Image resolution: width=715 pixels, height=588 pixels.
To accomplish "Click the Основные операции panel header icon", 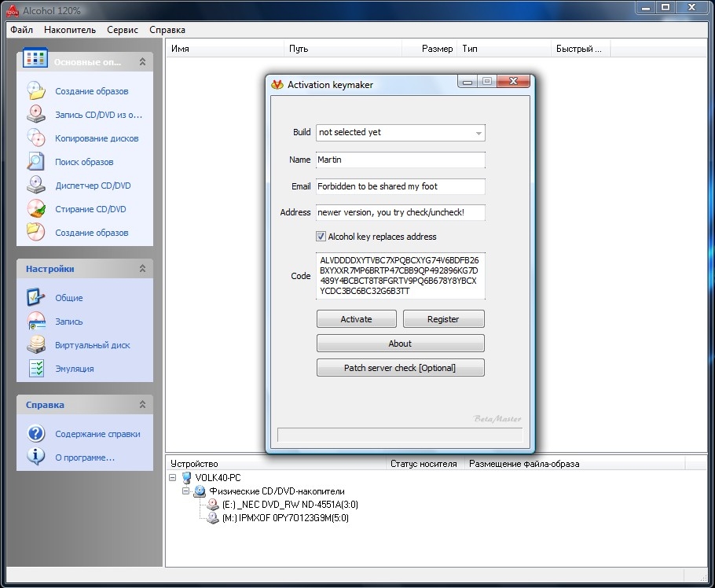I will (x=35, y=58).
